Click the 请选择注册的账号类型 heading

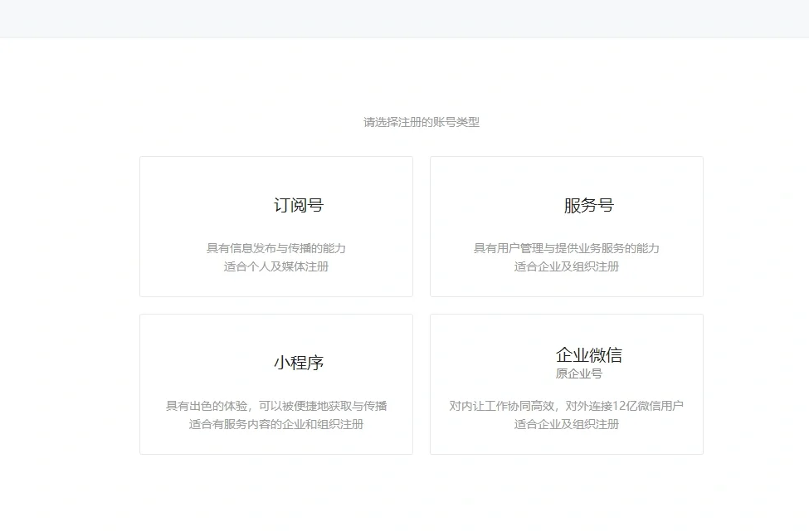(x=421, y=122)
